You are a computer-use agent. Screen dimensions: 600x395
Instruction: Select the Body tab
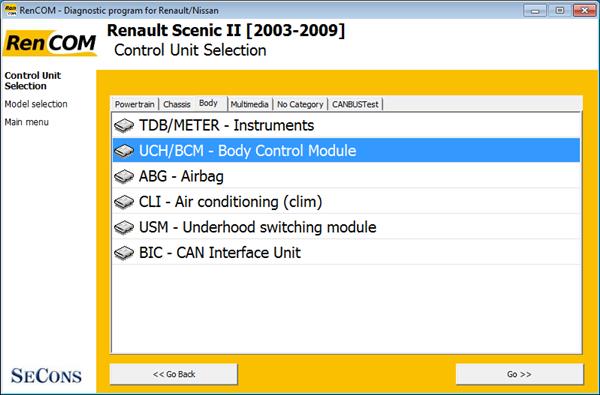click(209, 103)
